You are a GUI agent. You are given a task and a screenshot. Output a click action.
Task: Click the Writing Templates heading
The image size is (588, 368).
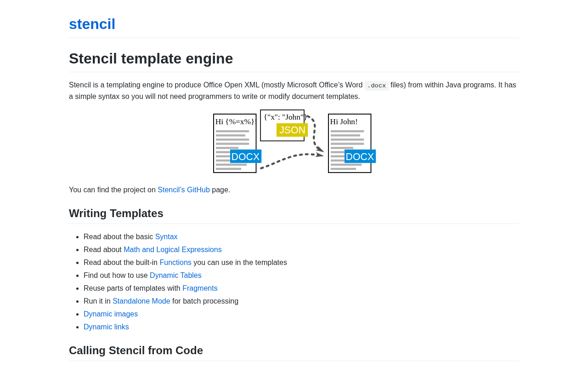coord(116,213)
